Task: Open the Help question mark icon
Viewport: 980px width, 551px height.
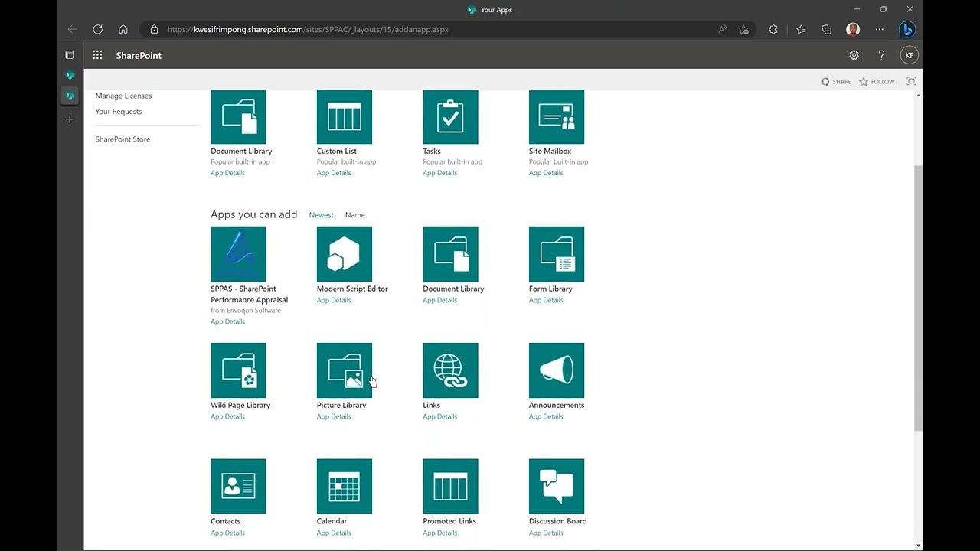Action: click(881, 55)
